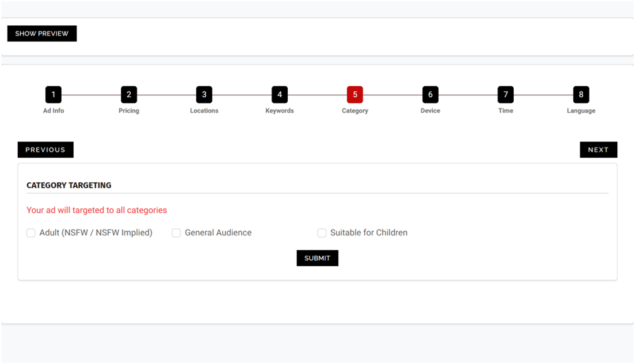Click the 'Ad Info' step label text
This screenshot has width=635, height=364.
tap(53, 111)
